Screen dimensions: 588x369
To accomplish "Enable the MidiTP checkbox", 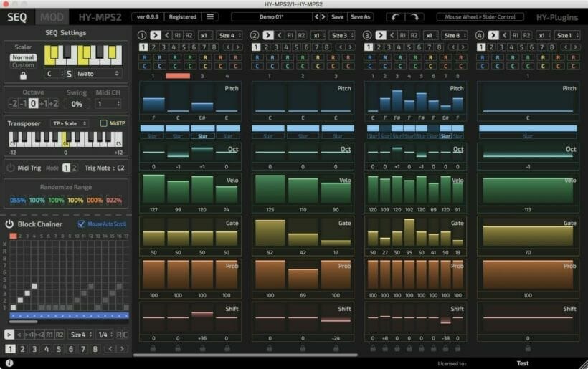I will point(103,123).
